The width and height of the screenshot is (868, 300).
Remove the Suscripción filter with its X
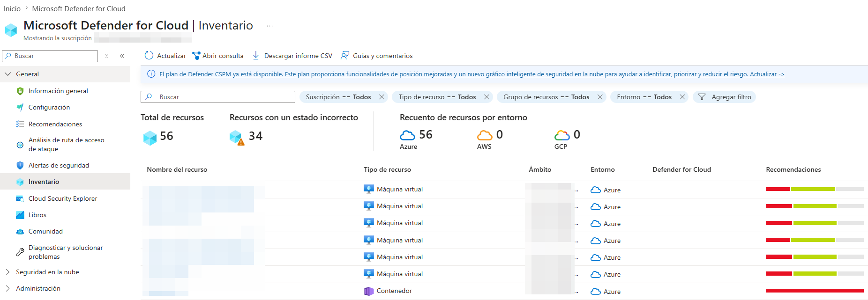(x=382, y=97)
